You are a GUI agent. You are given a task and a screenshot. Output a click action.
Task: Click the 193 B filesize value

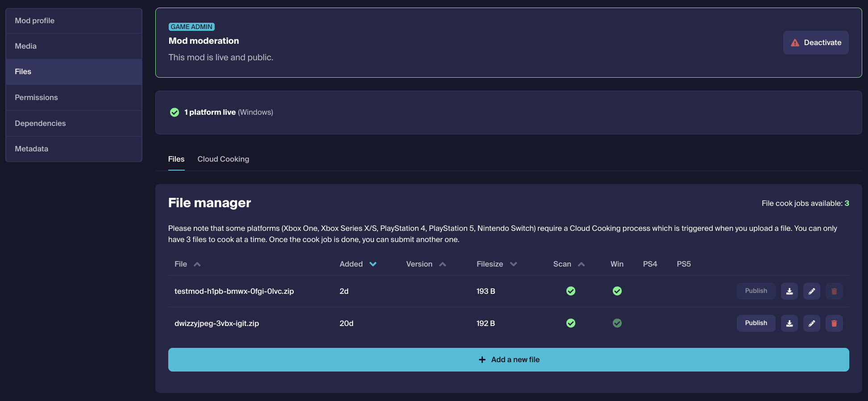pyautogui.click(x=486, y=291)
